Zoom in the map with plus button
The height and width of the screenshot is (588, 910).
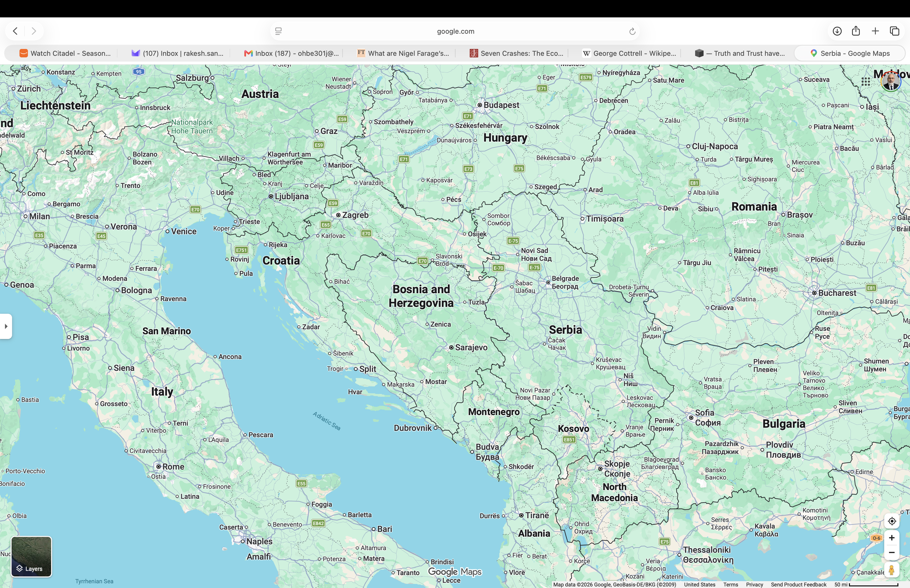point(892,537)
